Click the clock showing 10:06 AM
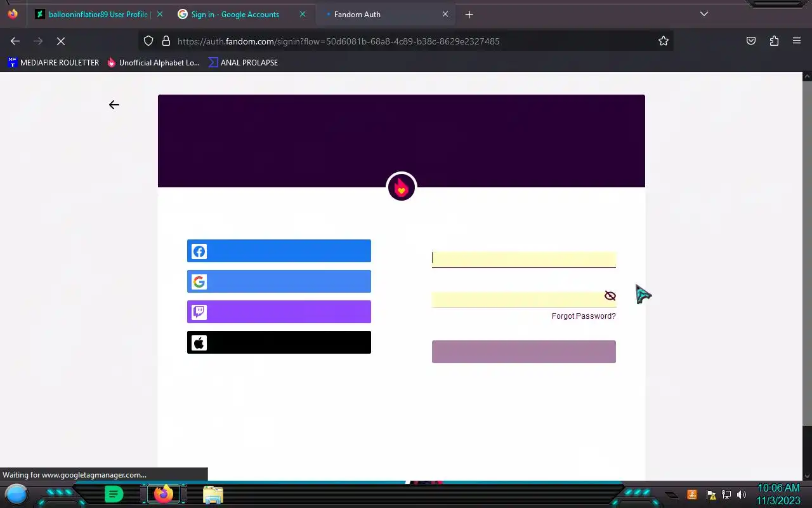This screenshot has width=812, height=508. [778, 488]
